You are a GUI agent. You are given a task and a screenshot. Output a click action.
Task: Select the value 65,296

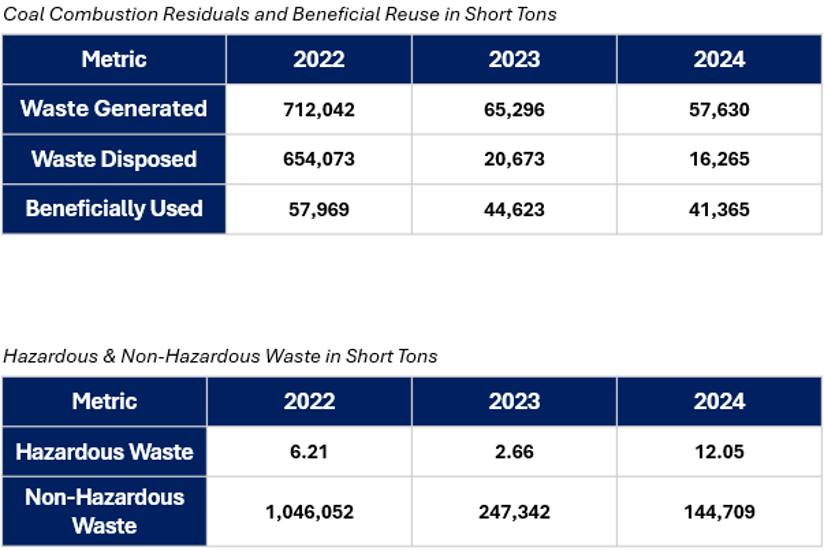[x=514, y=109]
